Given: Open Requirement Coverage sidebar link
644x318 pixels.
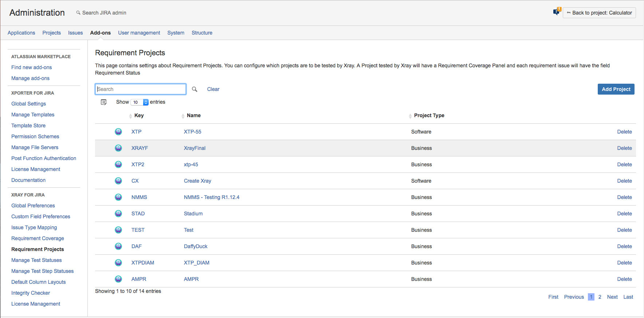Looking at the screenshot, I should pyautogui.click(x=38, y=238).
